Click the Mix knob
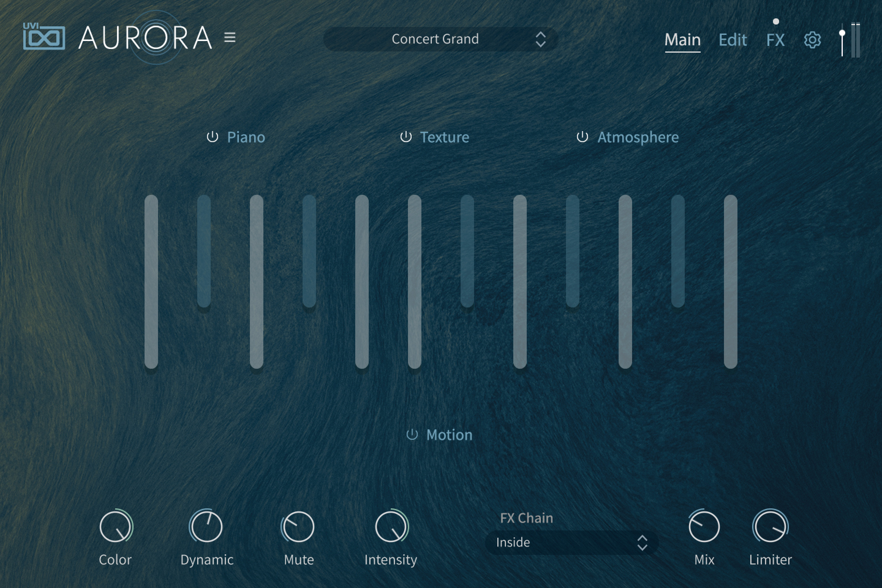The image size is (882, 588). [x=704, y=526]
